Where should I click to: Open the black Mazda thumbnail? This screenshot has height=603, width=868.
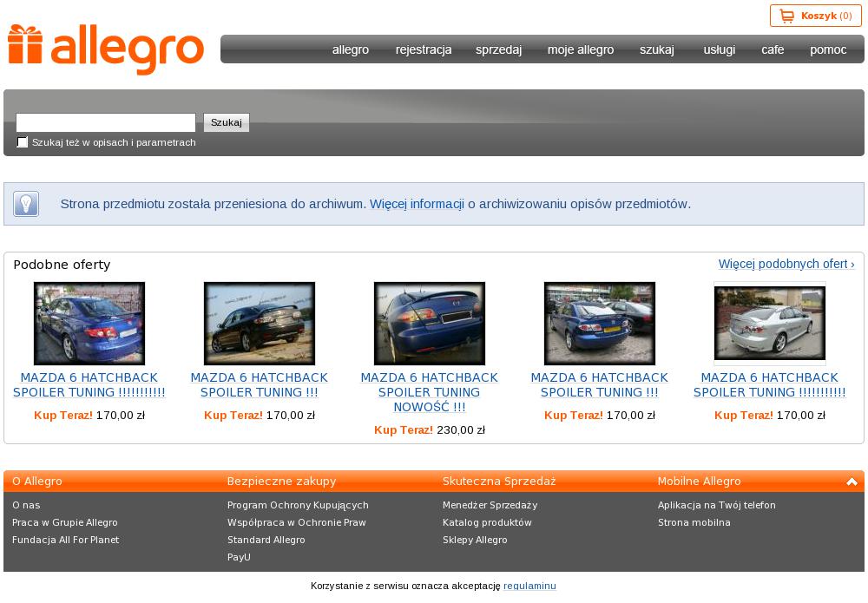260,324
